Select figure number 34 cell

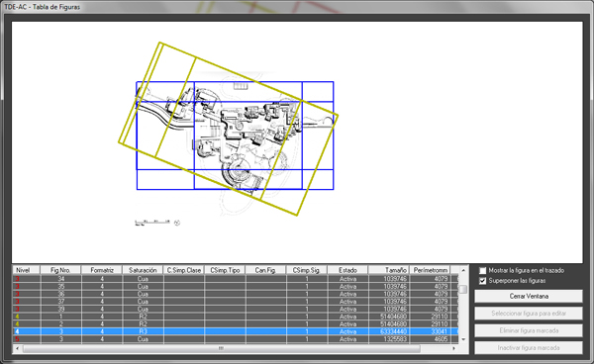60,279
